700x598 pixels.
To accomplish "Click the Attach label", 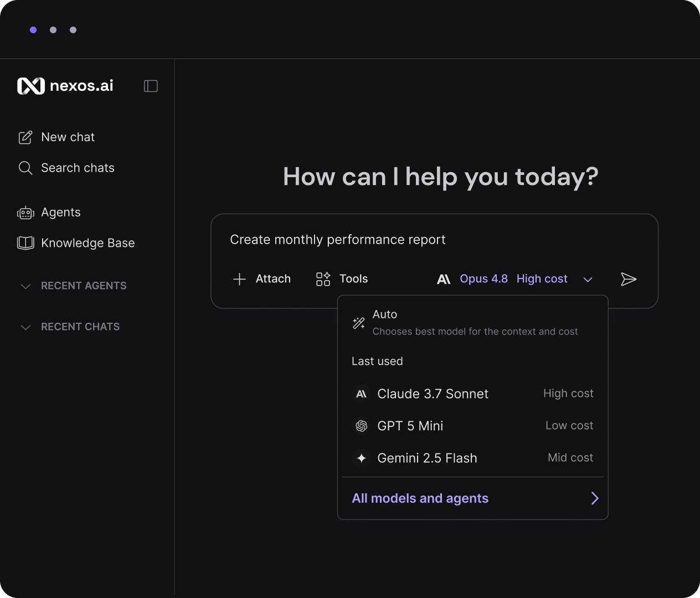I will (273, 279).
